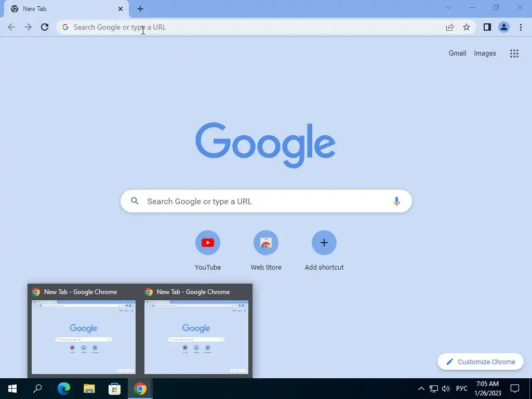The image size is (532, 399).
Task: Open Chrome's three-dot menu
Action: pyautogui.click(x=521, y=27)
